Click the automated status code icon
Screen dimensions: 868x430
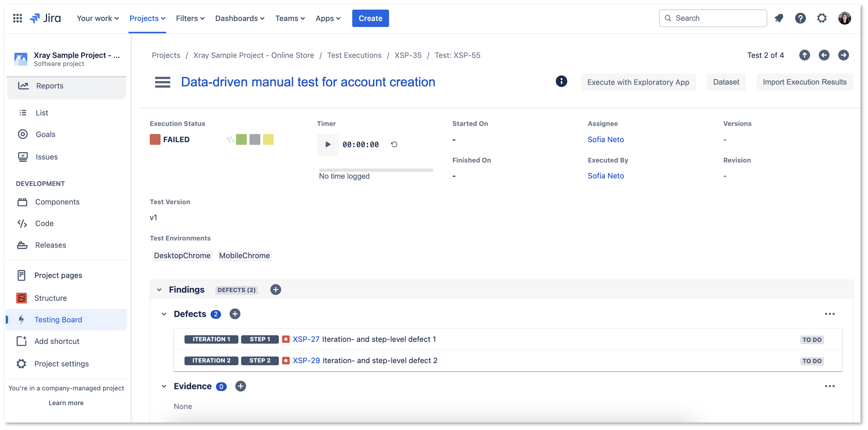click(x=230, y=140)
